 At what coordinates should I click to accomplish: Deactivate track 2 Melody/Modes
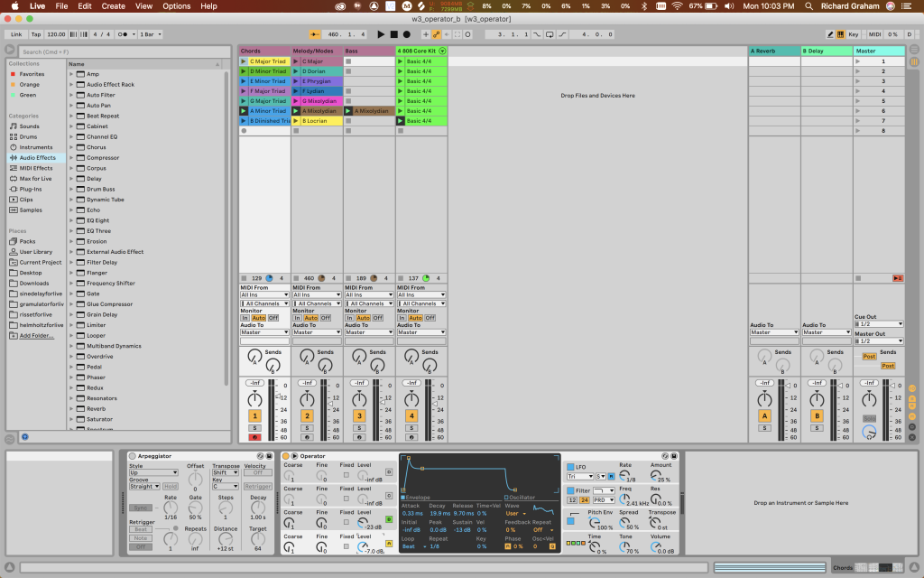[307, 415]
